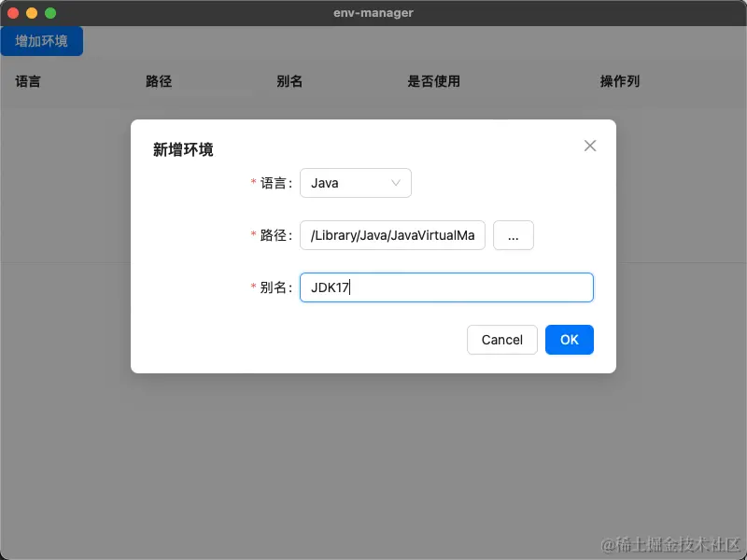Click the Cancel button
Viewport: 747px width, 560px height.
tap(501, 340)
